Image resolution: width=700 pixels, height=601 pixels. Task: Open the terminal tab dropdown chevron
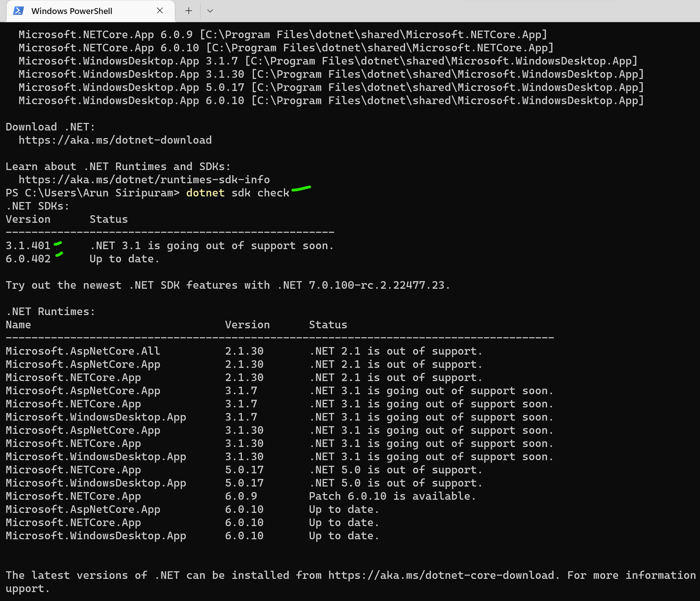point(210,11)
